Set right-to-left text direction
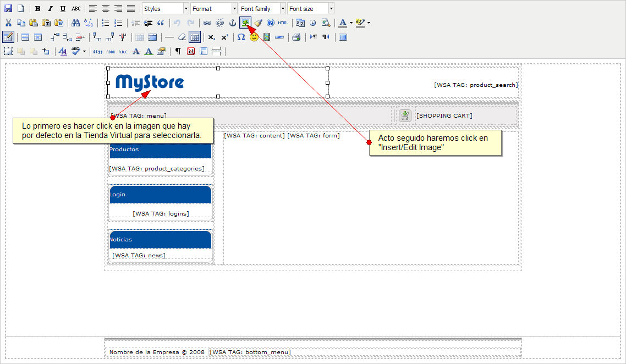 click(326, 37)
